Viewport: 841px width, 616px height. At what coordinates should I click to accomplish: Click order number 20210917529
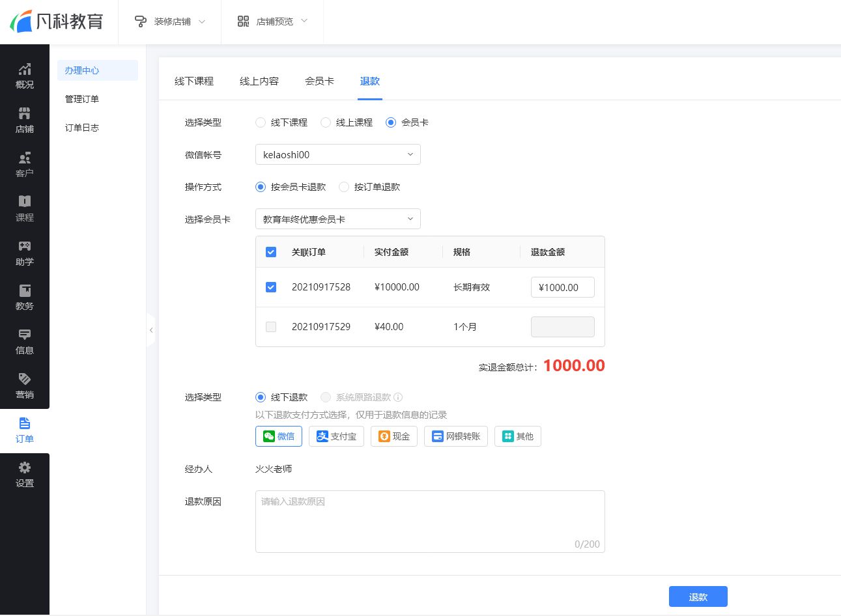point(321,327)
